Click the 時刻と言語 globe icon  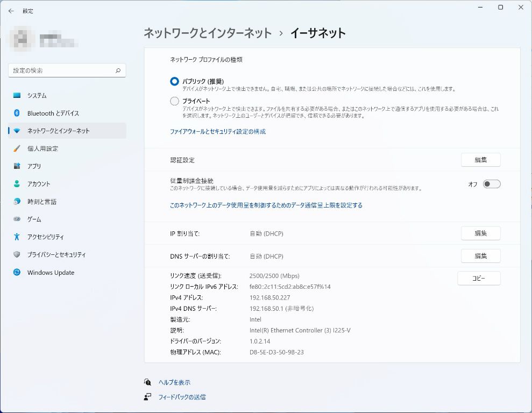(17, 202)
